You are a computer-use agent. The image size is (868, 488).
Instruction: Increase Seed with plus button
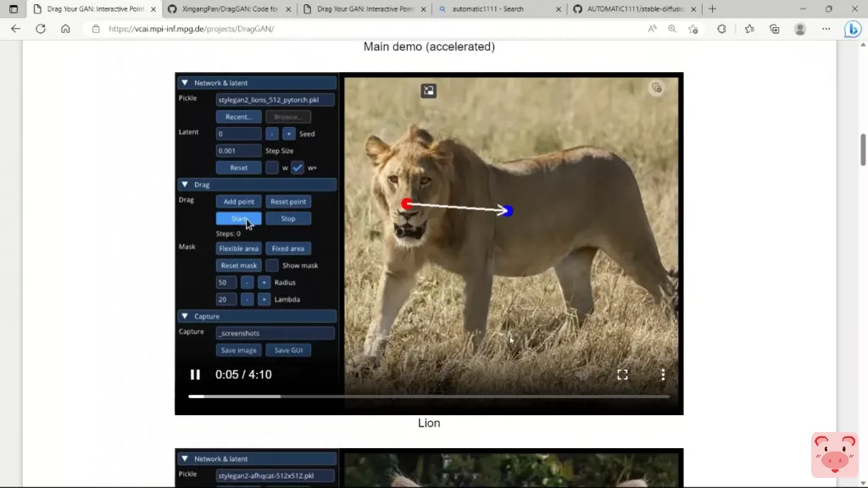[x=288, y=134]
